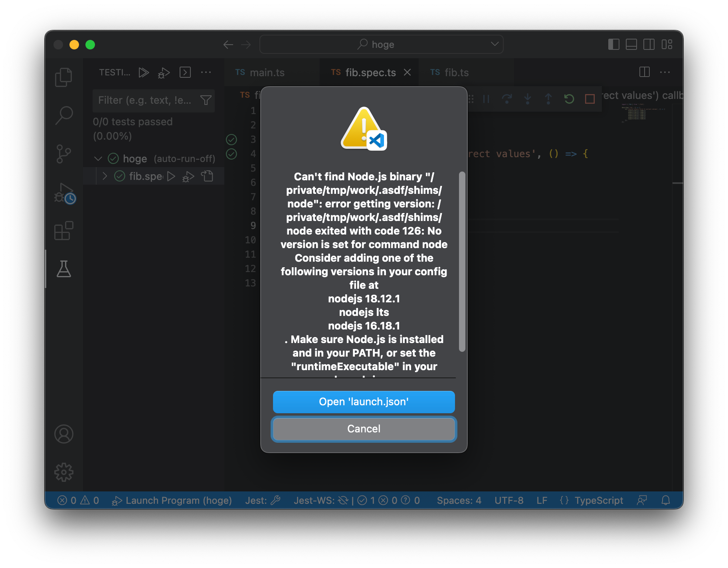
Task: Restart the debug session
Action: pyautogui.click(x=569, y=99)
